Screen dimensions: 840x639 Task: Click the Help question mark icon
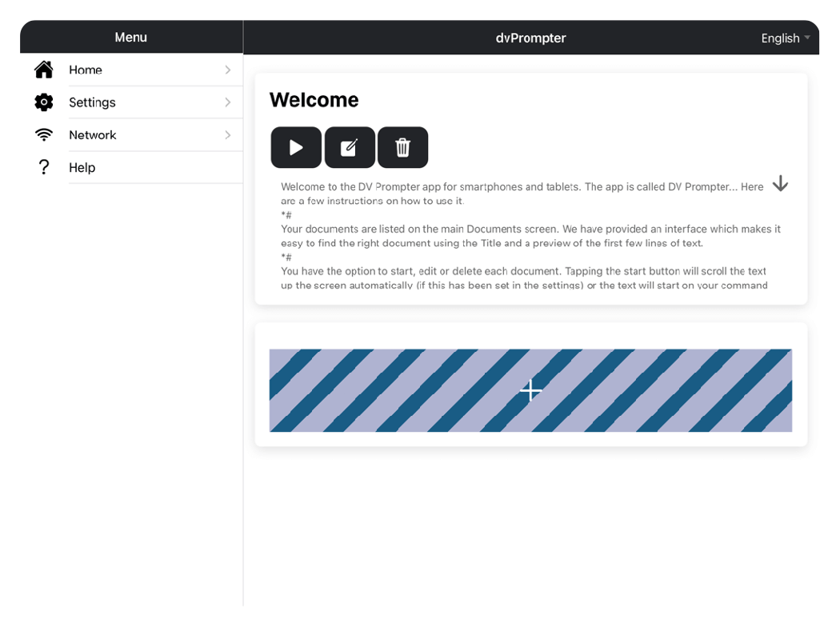[x=44, y=167]
